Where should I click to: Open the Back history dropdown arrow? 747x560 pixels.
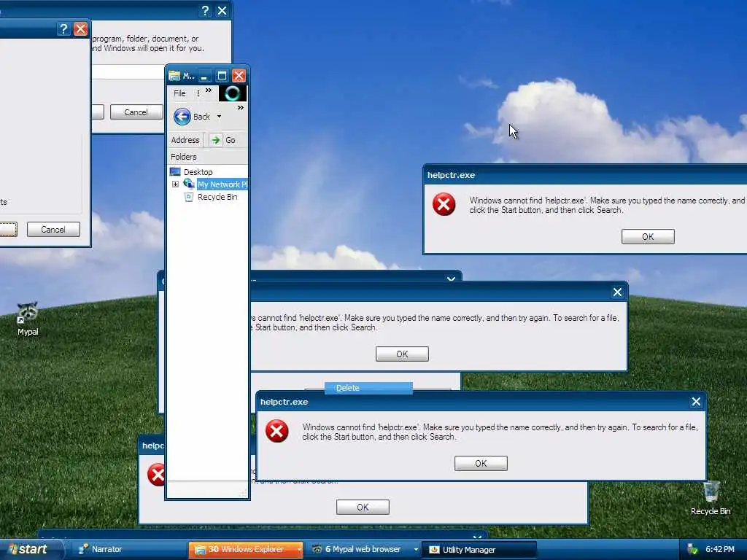click(219, 117)
